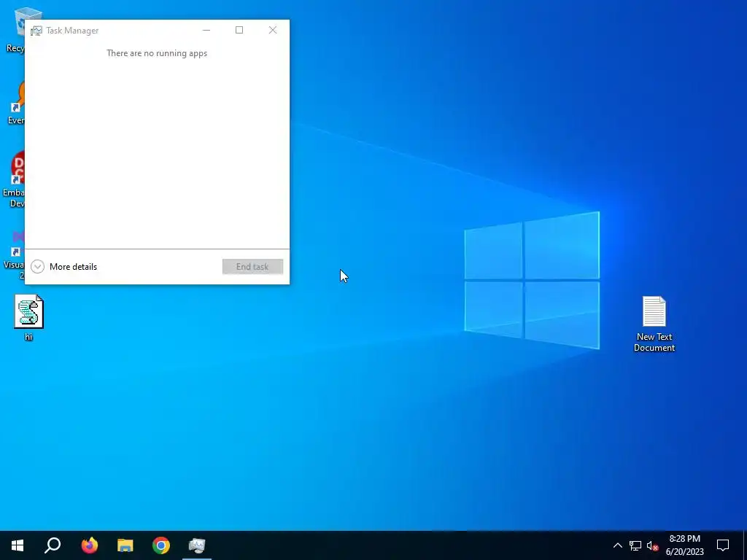Launch Google Chrome from the taskbar
The width and height of the screenshot is (747, 560).
point(161,545)
